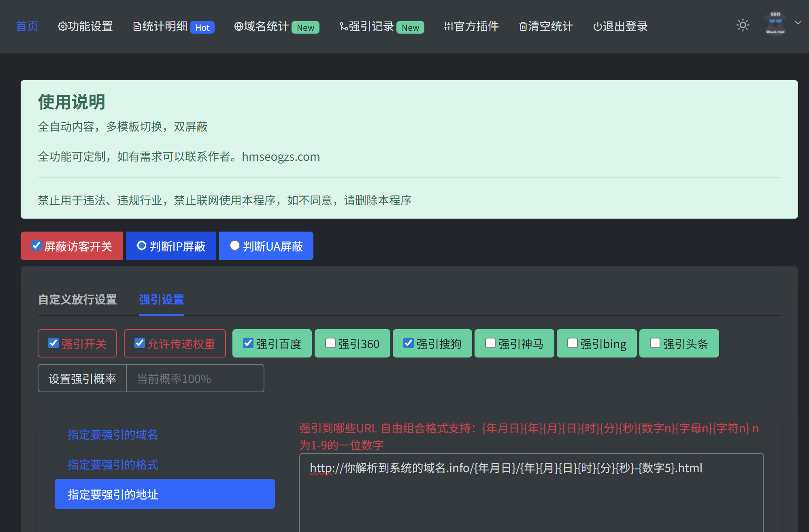Click the 当前概率100% input field
This screenshot has width=809, height=532.
pos(195,378)
